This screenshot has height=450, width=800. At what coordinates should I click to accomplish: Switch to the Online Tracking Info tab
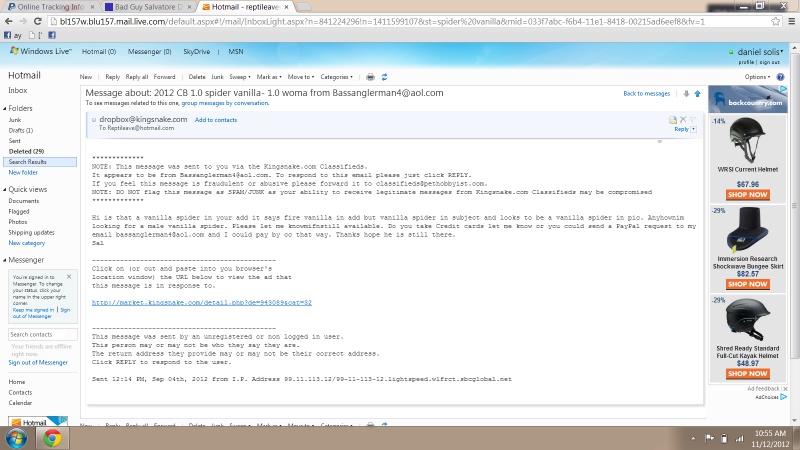pos(50,7)
